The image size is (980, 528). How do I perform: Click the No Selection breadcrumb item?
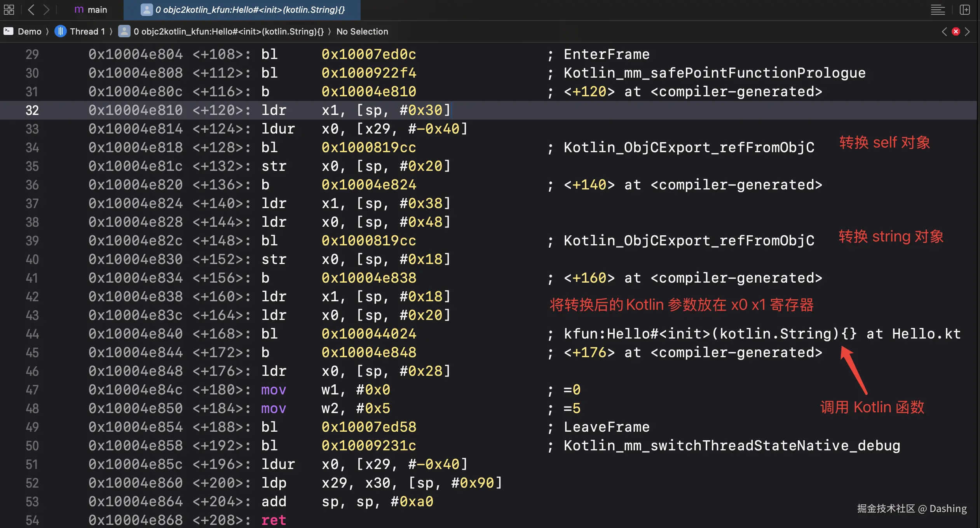[x=362, y=31]
